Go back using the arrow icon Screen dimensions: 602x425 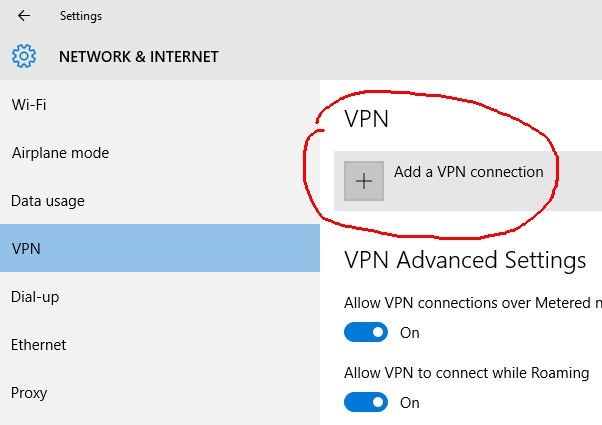tap(24, 16)
